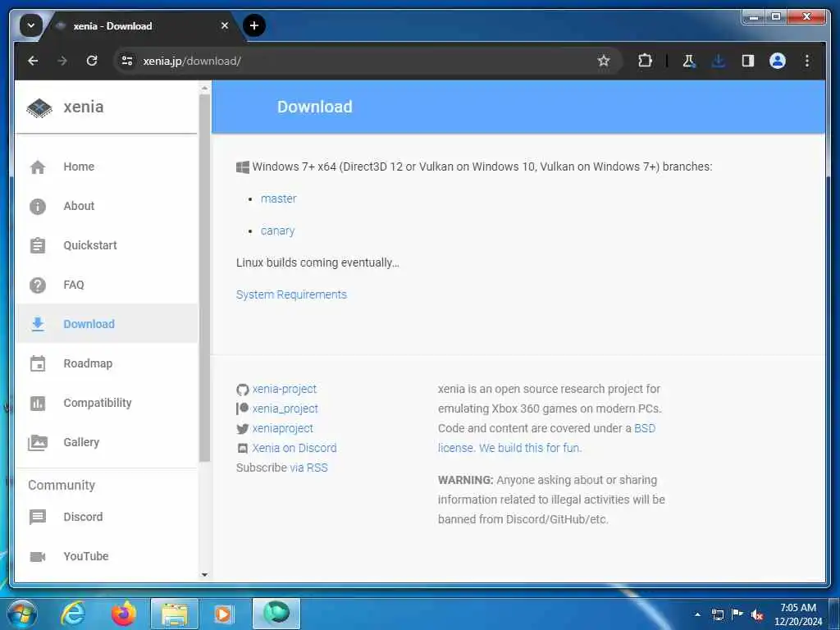Reload the xenia download page
Image resolution: width=840 pixels, height=630 pixels.
(92, 61)
